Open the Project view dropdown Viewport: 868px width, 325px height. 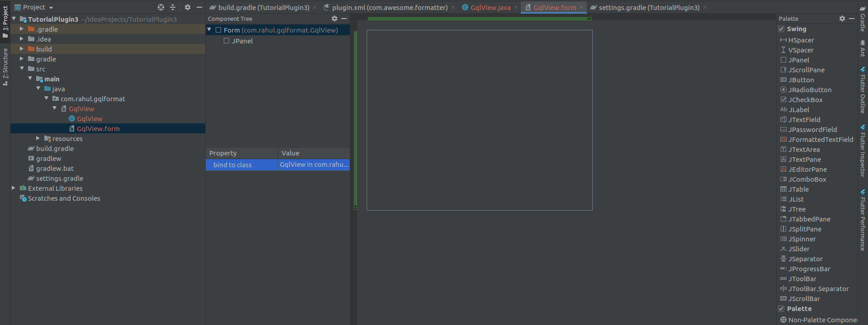(34, 7)
